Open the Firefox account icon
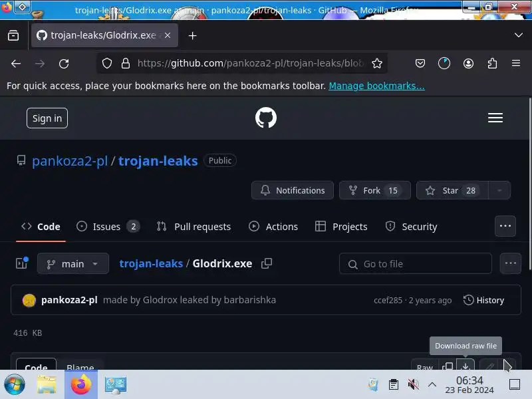Image resolution: width=532 pixels, height=399 pixels. click(468, 63)
